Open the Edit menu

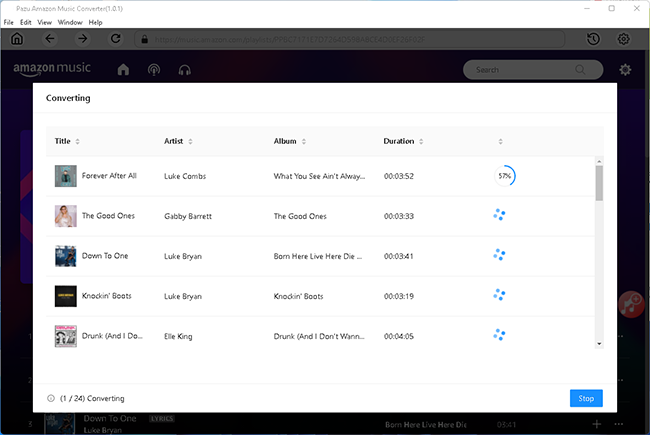click(26, 22)
